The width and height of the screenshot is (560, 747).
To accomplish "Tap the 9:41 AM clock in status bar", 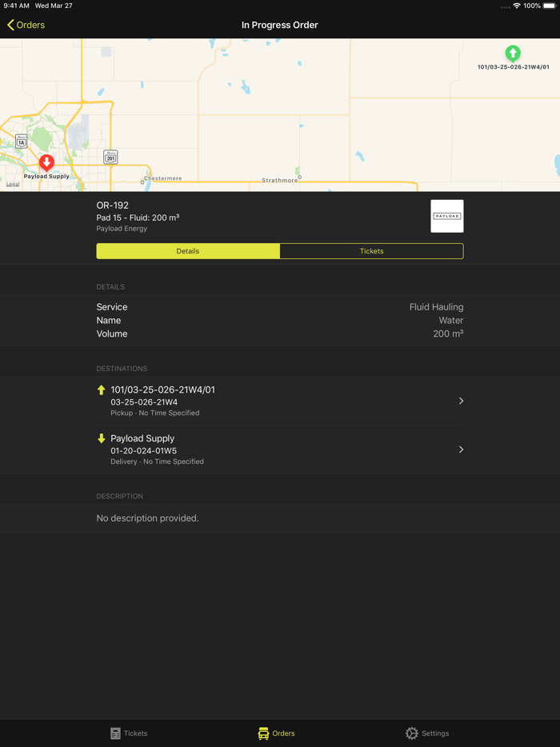I will [16, 6].
